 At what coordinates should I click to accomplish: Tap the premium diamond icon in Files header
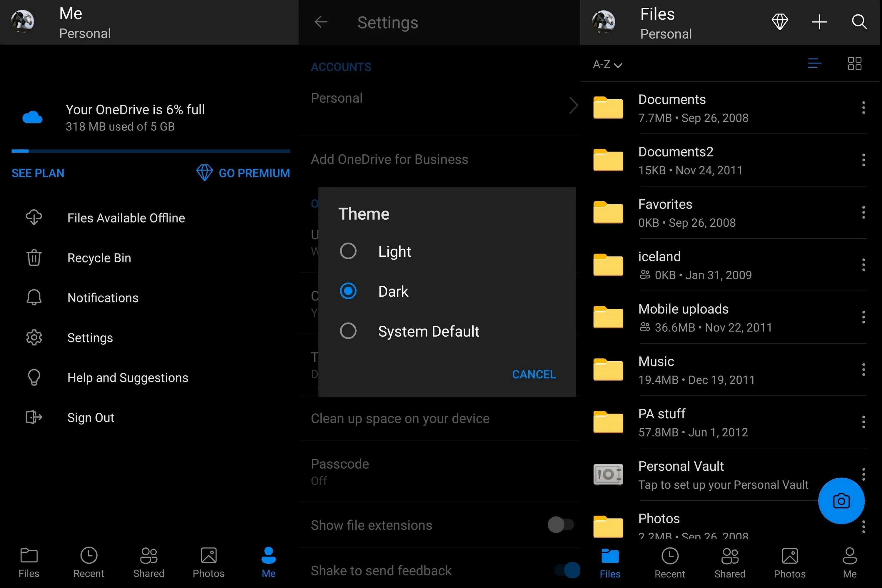pyautogui.click(x=780, y=22)
